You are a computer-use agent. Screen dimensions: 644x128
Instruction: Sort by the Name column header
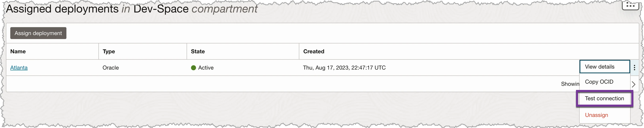coord(18,51)
